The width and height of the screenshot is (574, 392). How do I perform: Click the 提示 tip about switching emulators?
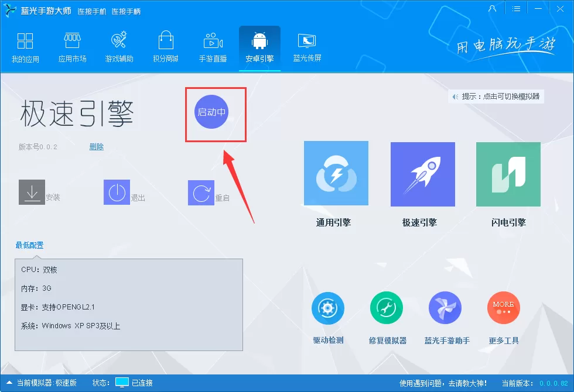496,97
